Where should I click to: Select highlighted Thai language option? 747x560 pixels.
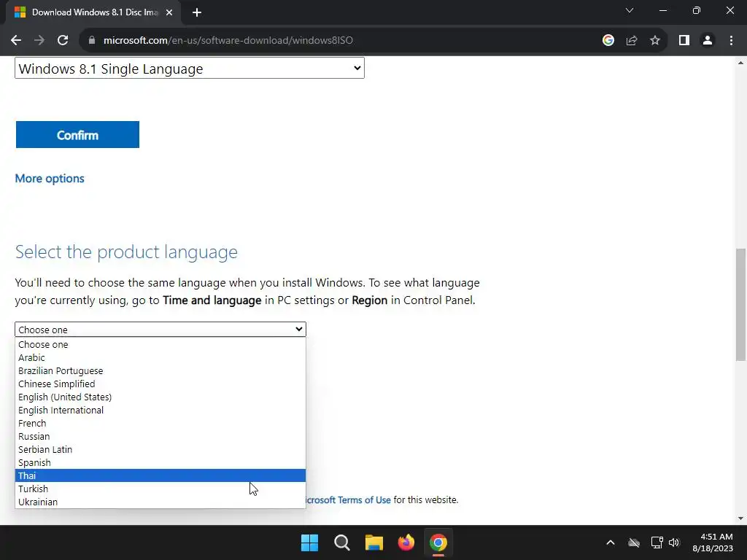[160, 475]
